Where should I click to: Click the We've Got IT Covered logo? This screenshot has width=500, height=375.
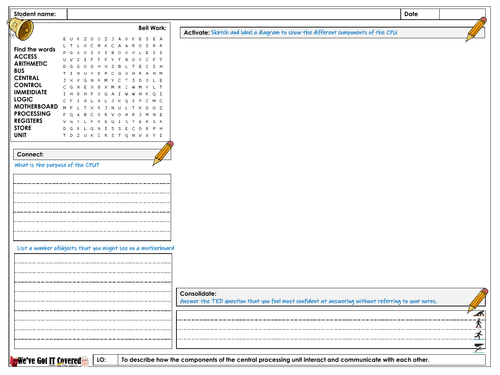(50, 361)
